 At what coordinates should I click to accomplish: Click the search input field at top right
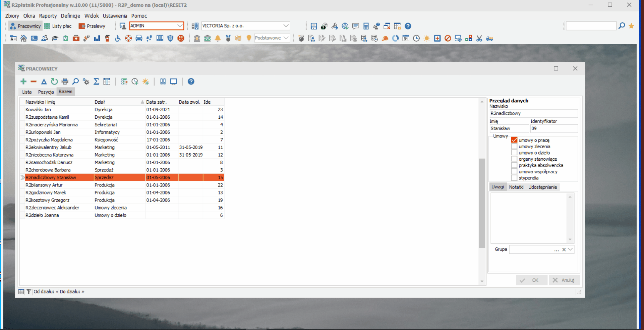(591, 26)
